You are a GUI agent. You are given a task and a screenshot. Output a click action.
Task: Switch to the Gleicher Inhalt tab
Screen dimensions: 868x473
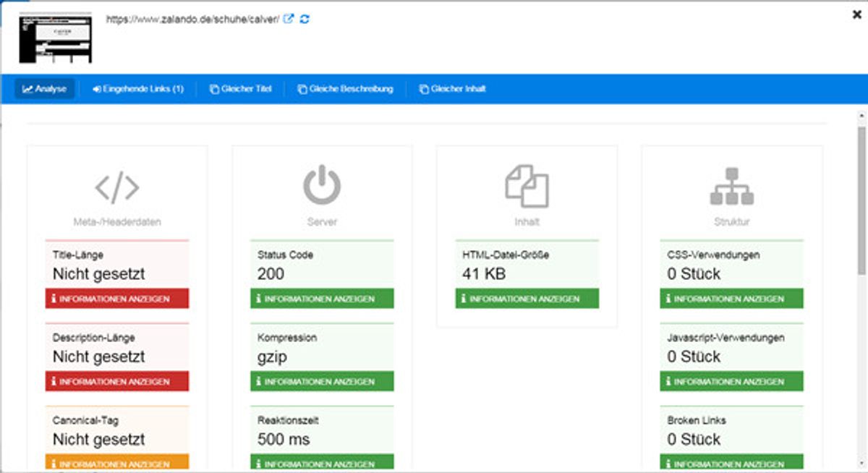tap(452, 89)
